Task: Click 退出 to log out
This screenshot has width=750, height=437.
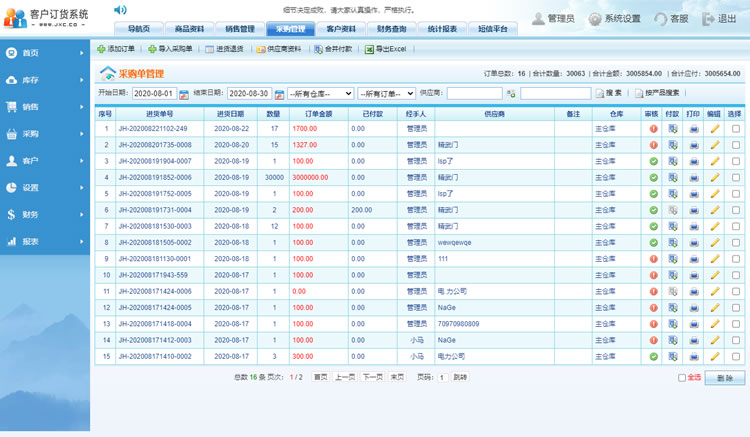Action: [719, 19]
